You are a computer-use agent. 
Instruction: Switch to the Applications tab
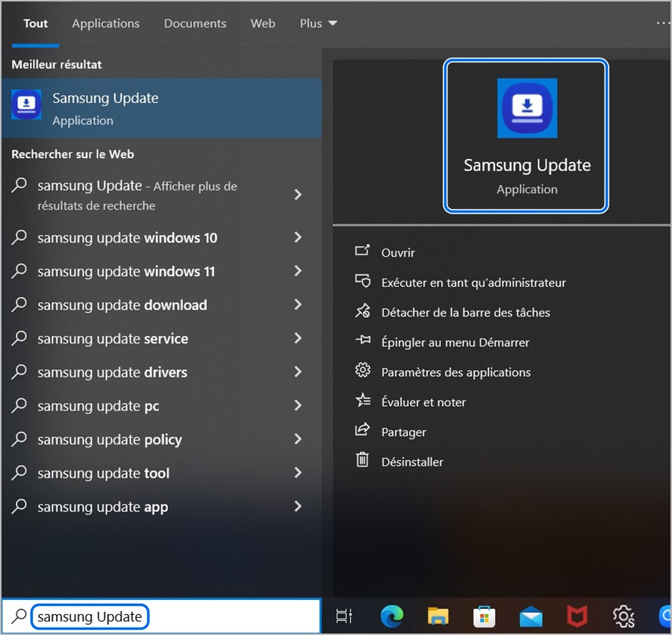(106, 23)
